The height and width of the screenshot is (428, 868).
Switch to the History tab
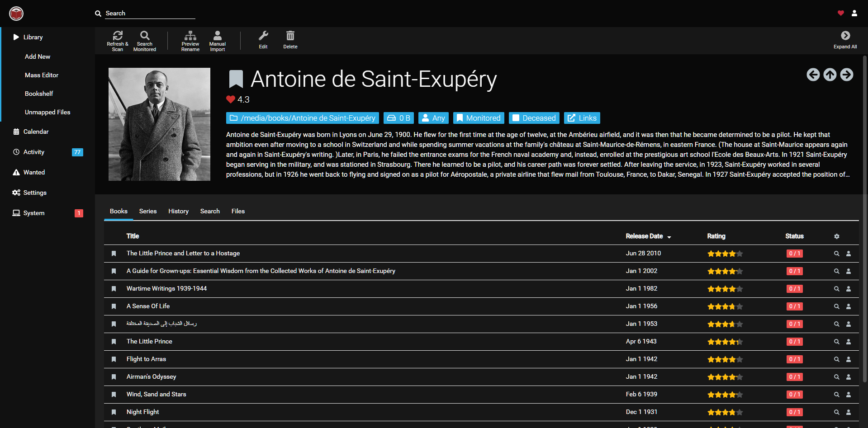178,211
